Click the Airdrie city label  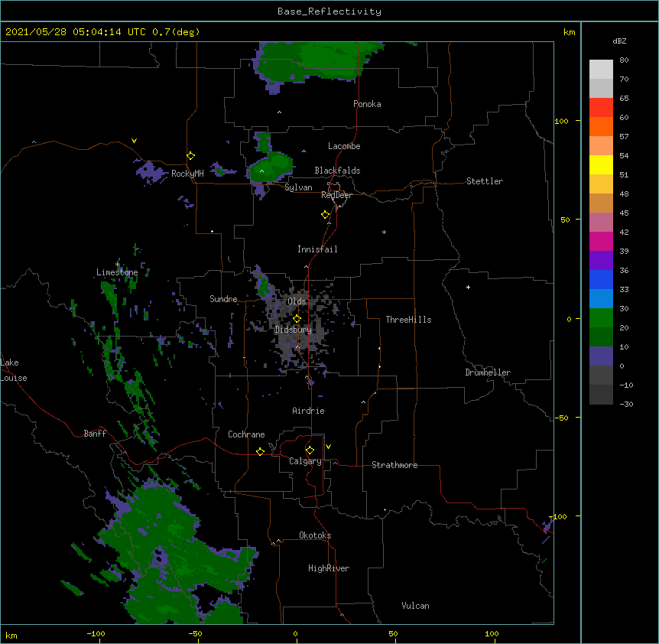click(309, 411)
